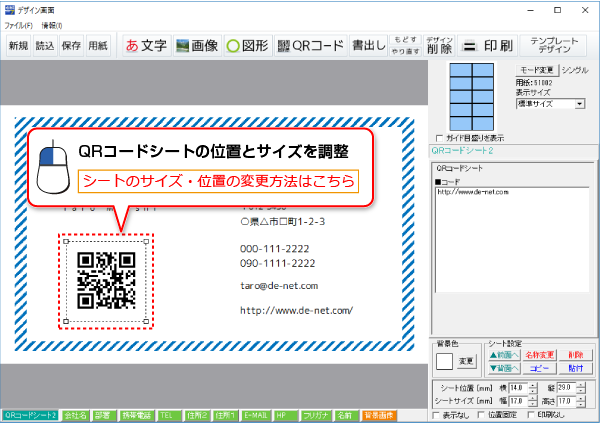Viewport: 601px width, 425px height.
Task: Click the 印刷 print button
Action: [488, 46]
